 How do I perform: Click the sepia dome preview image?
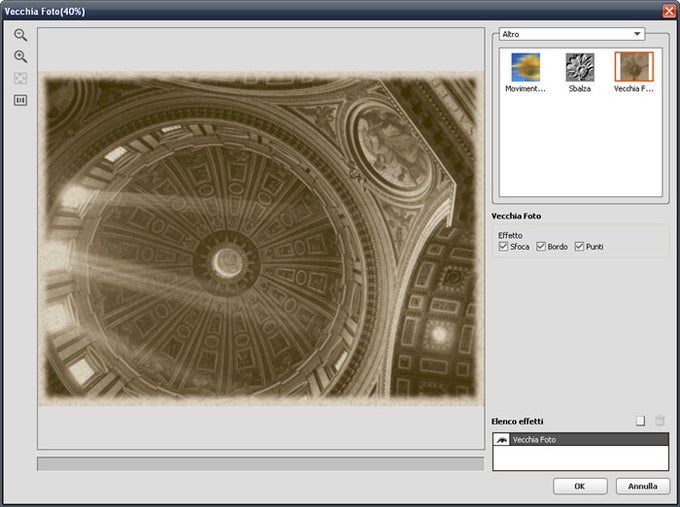[x=261, y=239]
